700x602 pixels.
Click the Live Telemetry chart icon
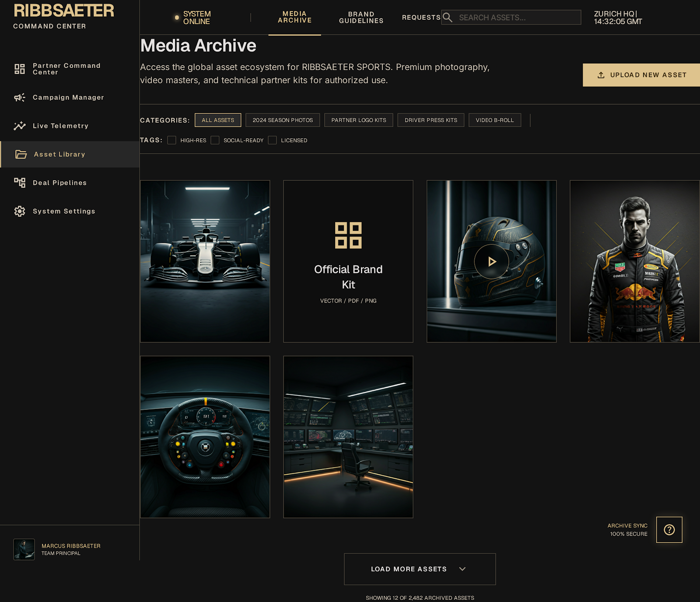(20, 126)
